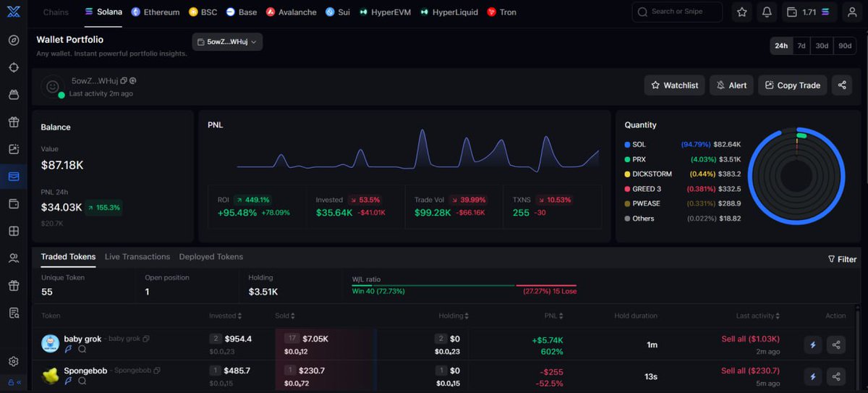Click Sell all ($1.03K) for baby grok
The height and width of the screenshot is (393, 868).
pos(750,339)
